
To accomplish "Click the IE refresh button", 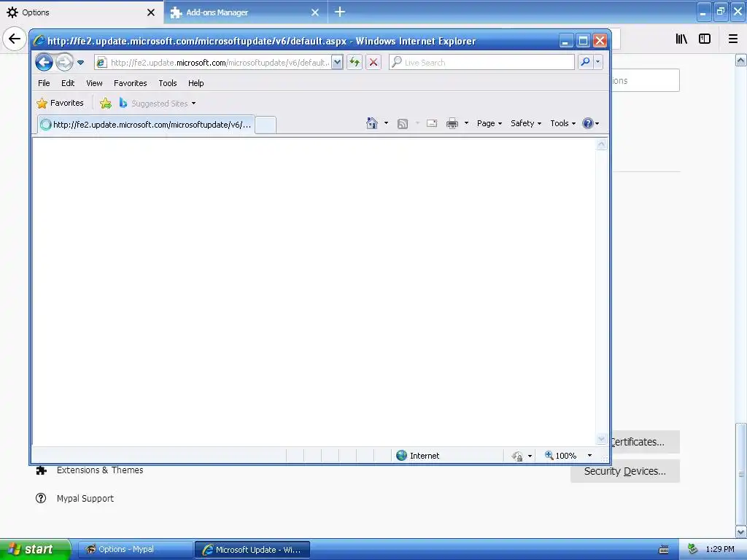I will 355,63.
